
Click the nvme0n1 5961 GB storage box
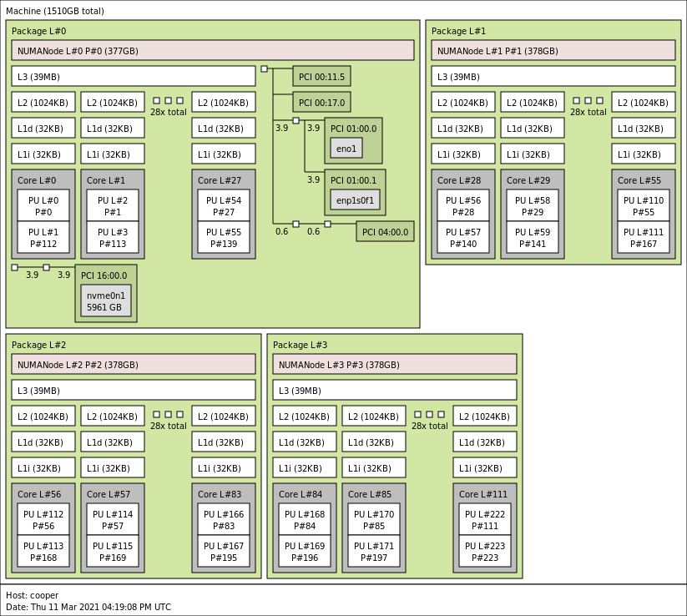point(106,301)
